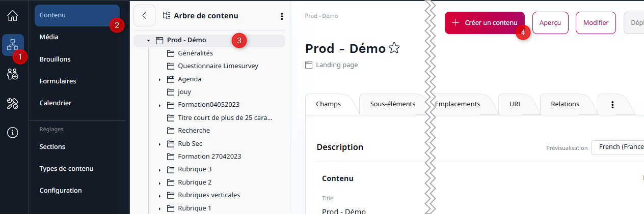Open more tabs three-dot menu
The image size is (644, 214).
tap(612, 105)
